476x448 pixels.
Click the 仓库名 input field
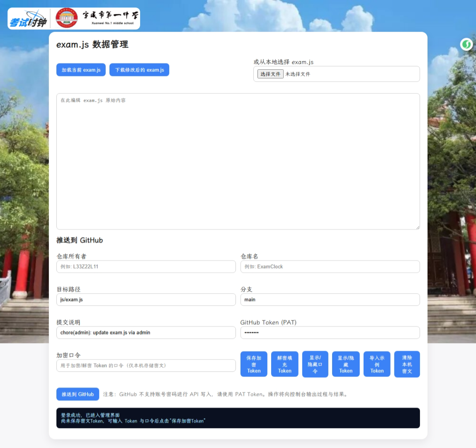pyautogui.click(x=330, y=266)
